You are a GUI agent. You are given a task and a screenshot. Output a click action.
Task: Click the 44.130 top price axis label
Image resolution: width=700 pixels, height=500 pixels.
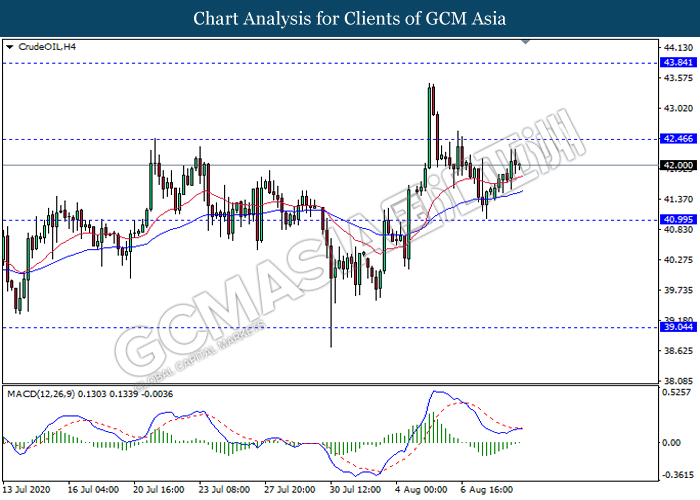click(677, 47)
